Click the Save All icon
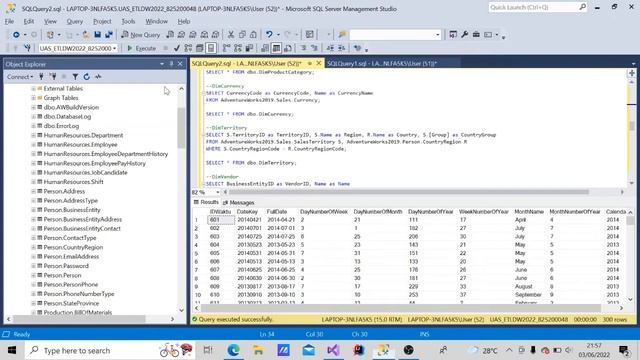The height and width of the screenshot is (360, 640). (x=109, y=35)
